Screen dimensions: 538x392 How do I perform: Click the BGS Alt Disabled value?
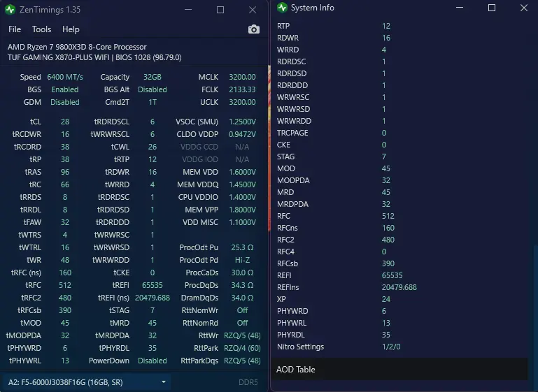(153, 89)
